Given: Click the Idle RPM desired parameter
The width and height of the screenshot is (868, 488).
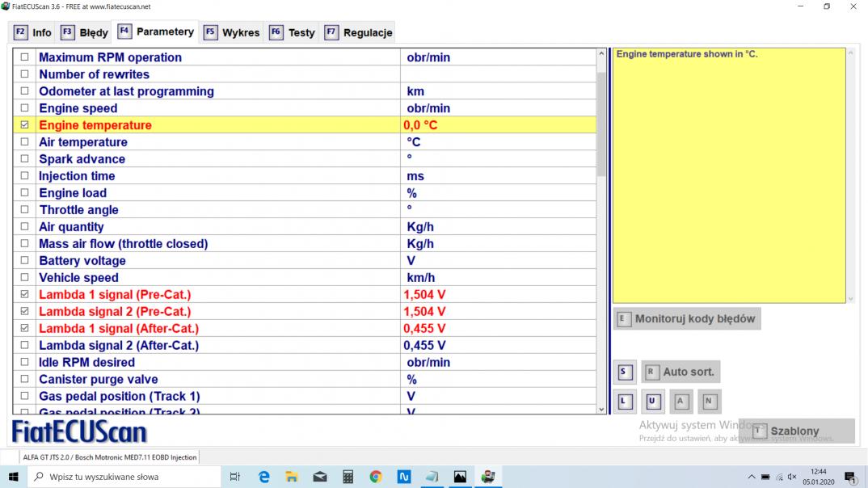Looking at the screenshot, I should click(x=86, y=363).
